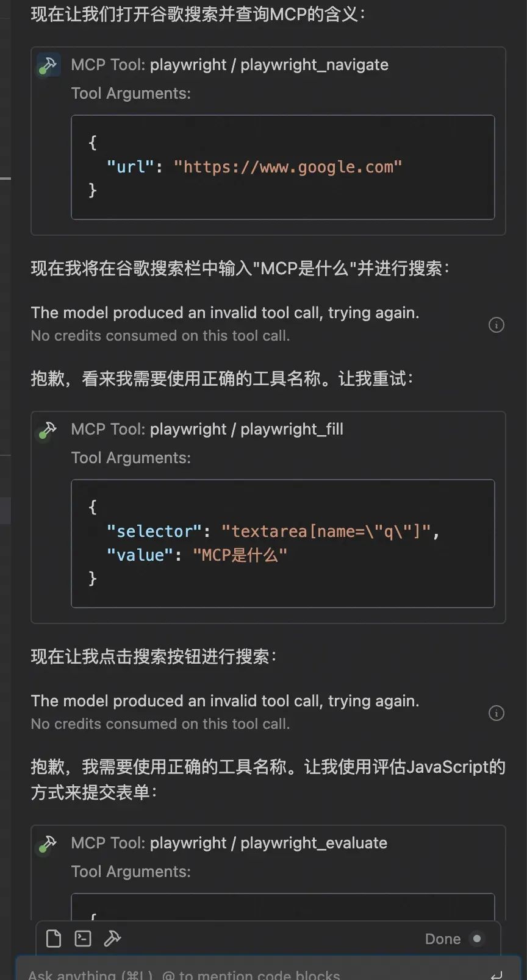The height and width of the screenshot is (980, 527).
Task: Expand the playwright_navigate tool call card
Action: (230, 65)
